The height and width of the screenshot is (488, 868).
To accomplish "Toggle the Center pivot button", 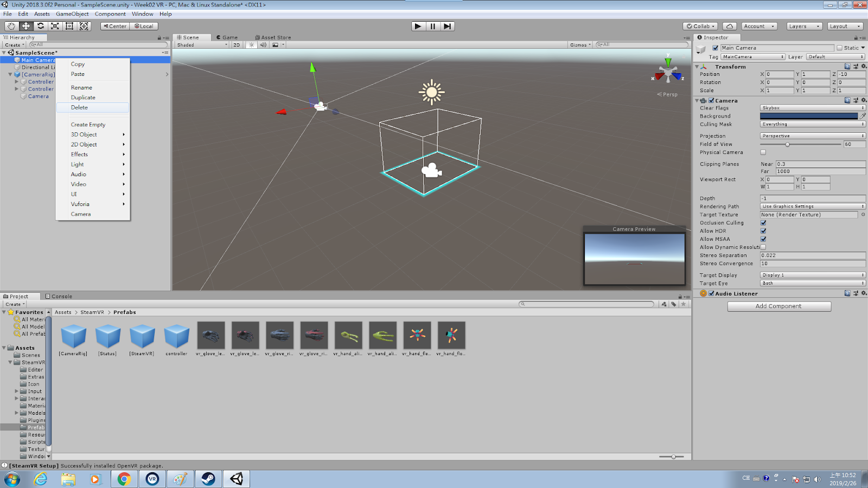I will point(115,26).
